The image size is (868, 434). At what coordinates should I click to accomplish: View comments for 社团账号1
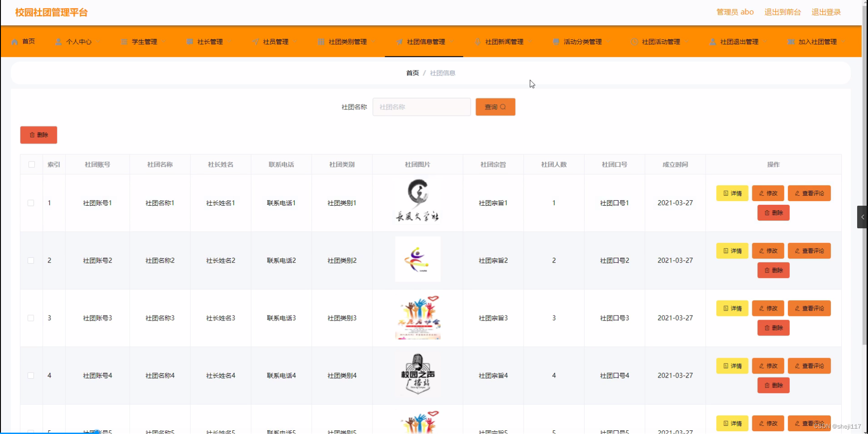pyautogui.click(x=809, y=193)
